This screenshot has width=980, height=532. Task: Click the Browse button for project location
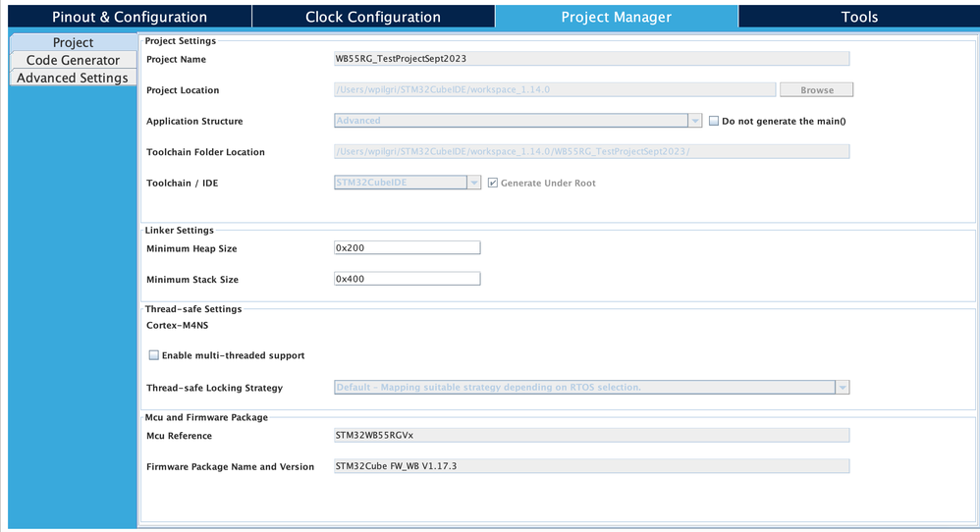pos(816,90)
